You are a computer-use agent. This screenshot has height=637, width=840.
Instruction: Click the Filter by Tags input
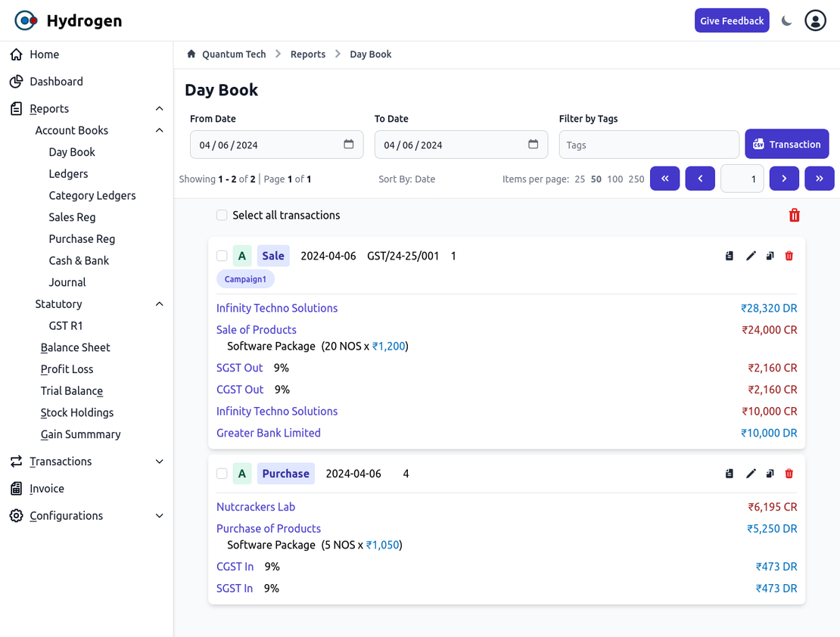(x=649, y=144)
